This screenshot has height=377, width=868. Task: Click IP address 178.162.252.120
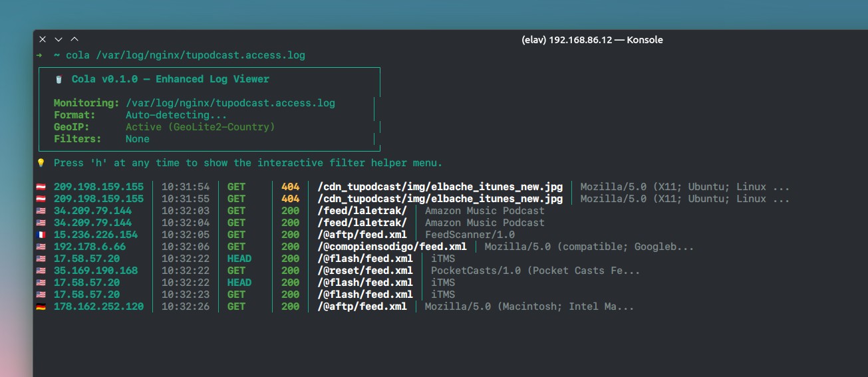(x=98, y=307)
